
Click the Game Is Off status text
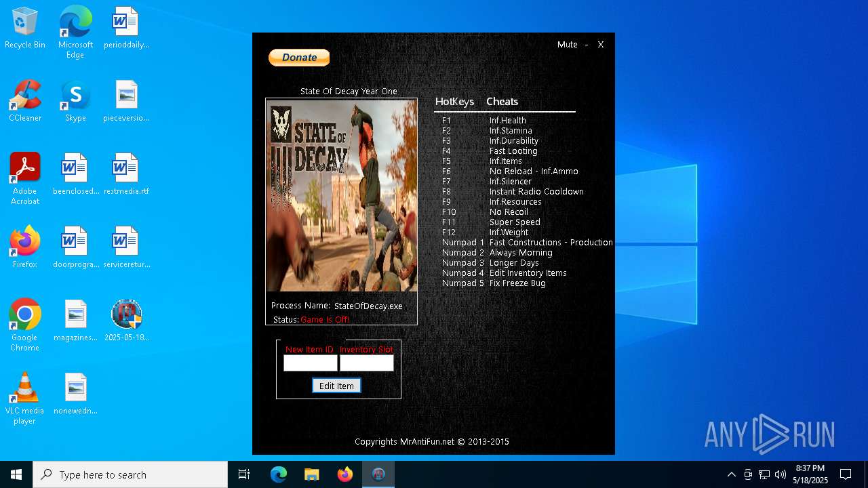(325, 320)
